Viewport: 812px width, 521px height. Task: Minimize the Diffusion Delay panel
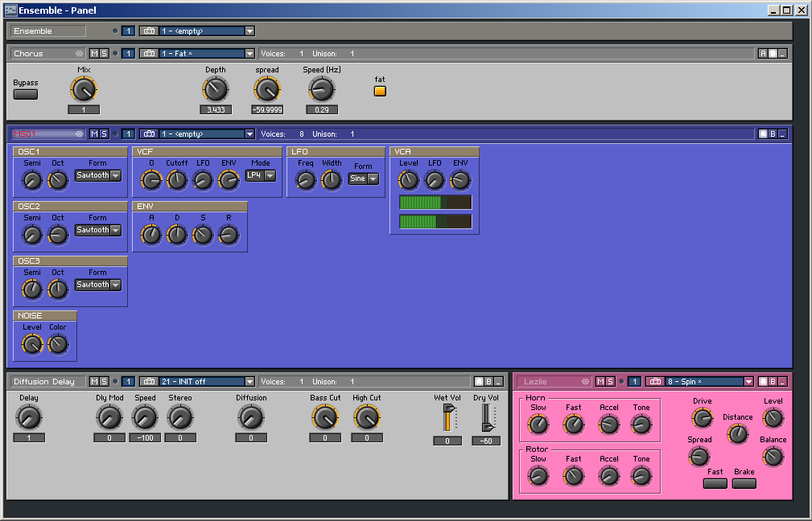coord(498,381)
